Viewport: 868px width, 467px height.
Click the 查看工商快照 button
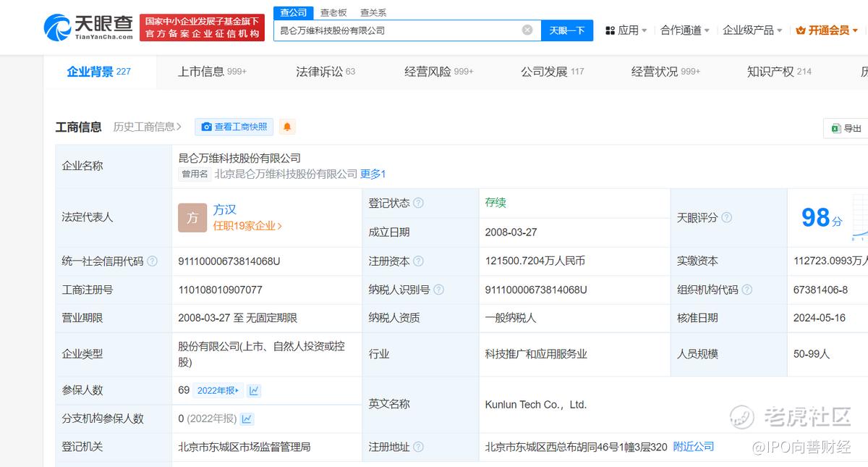click(234, 127)
